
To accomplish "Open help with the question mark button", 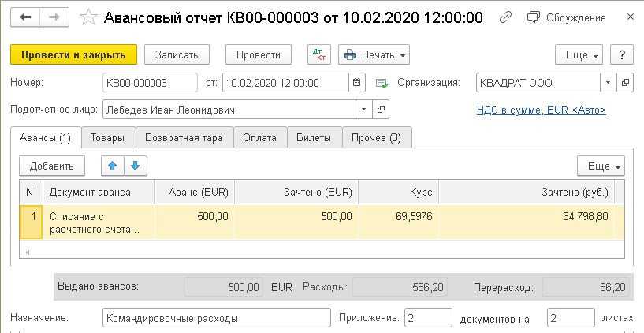I will click(622, 54).
